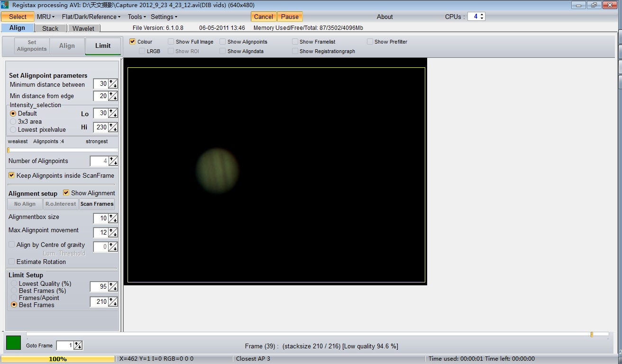
Task: Click the Limit step button
Action: point(103,46)
